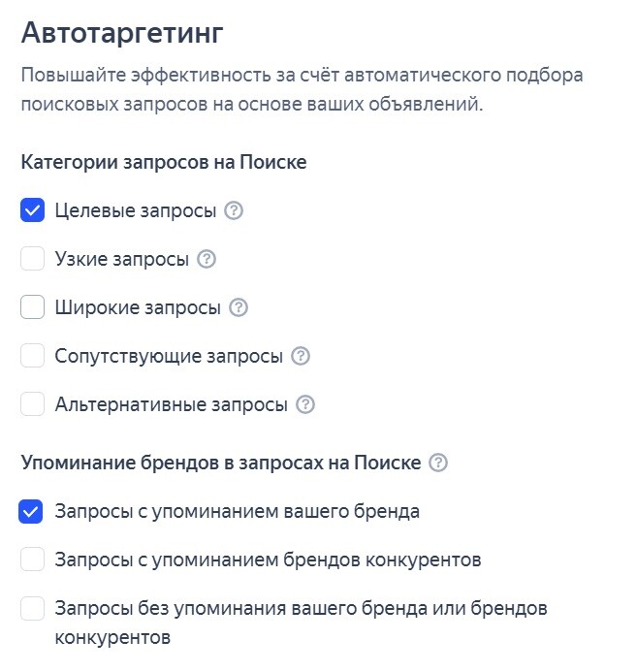The image size is (637, 672).
Task: Tick the Запросы без упоминания checkbox
Action: [x=33, y=608]
